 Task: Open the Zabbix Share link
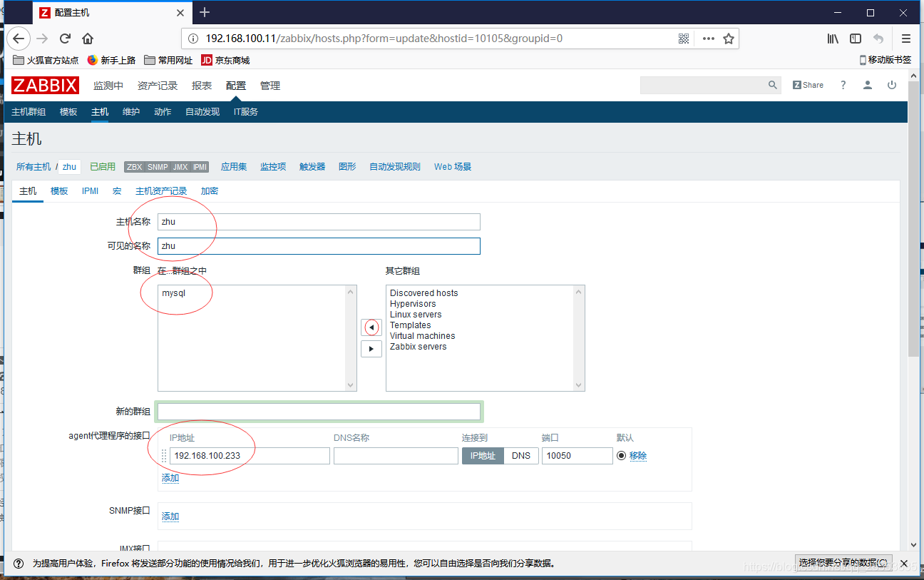pyautogui.click(x=808, y=85)
